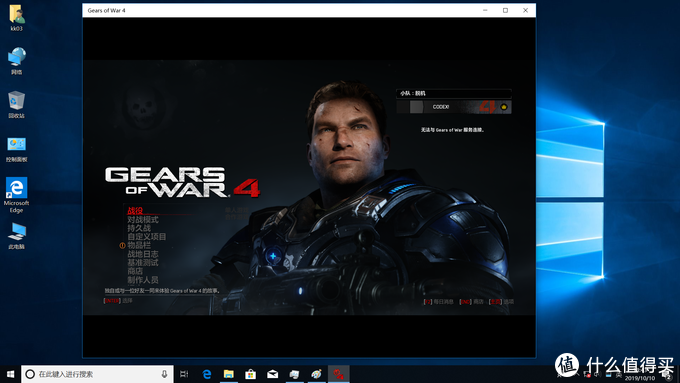Open 战地日志 war journal entry
Screen dimensions: 680x383
click(143, 254)
